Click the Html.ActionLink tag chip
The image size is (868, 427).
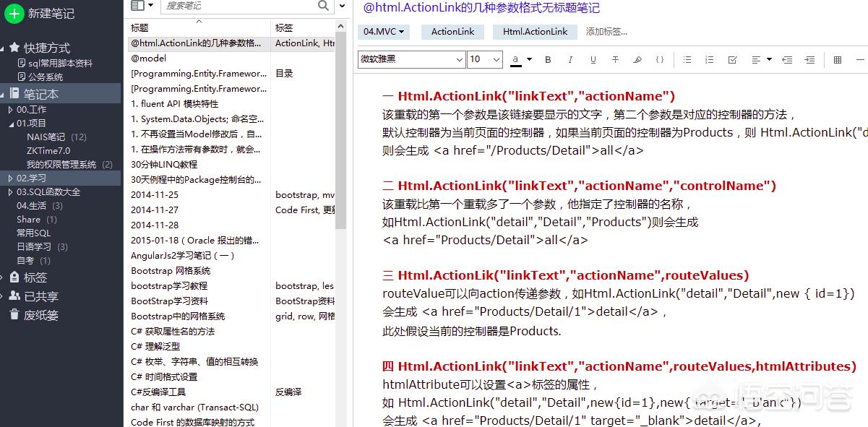(536, 32)
